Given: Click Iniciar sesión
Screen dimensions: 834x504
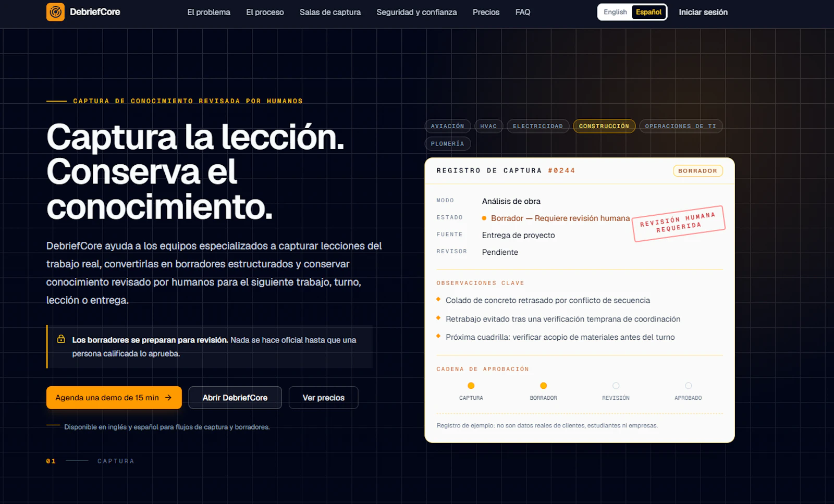Looking at the screenshot, I should (x=703, y=12).
